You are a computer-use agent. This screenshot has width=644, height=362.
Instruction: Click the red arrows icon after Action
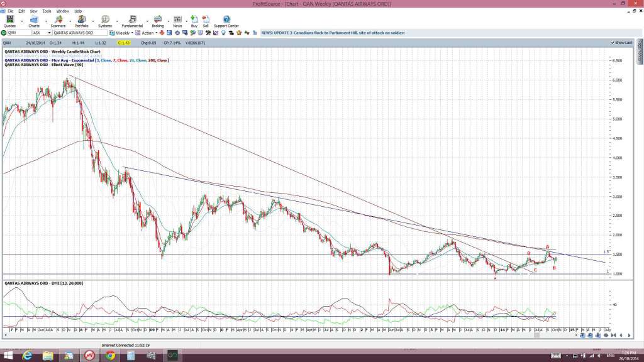coord(162,33)
